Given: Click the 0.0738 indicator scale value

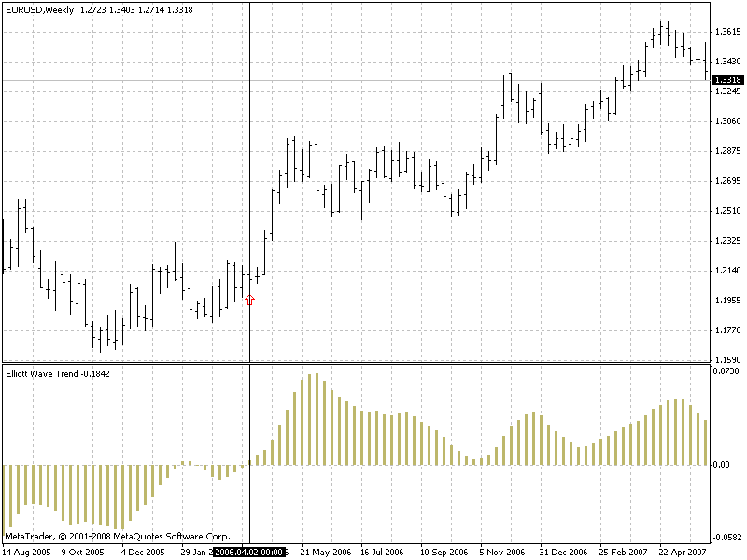Looking at the screenshot, I should click(x=726, y=371).
